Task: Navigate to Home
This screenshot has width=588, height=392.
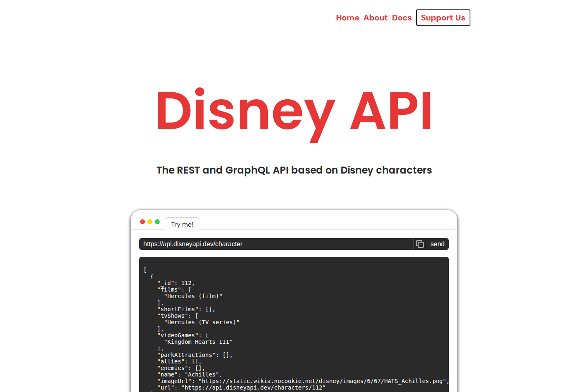Action: (x=347, y=18)
